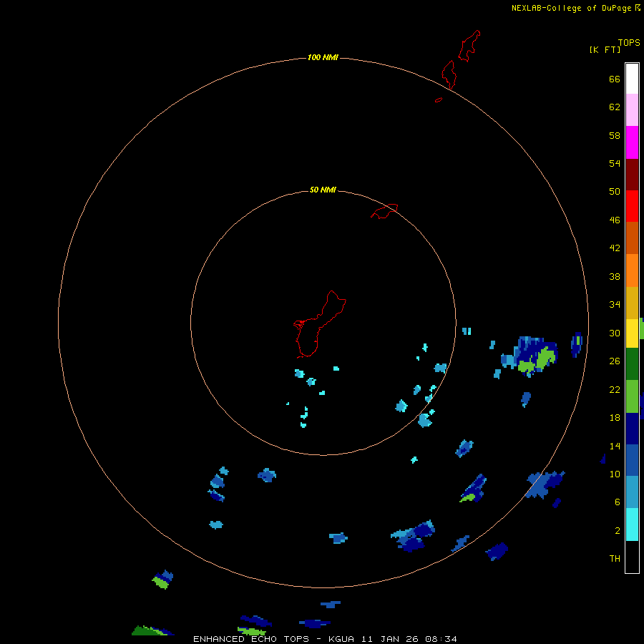The image size is (644, 644).
Task: Select the dark red legend swatch
Action: [632, 174]
